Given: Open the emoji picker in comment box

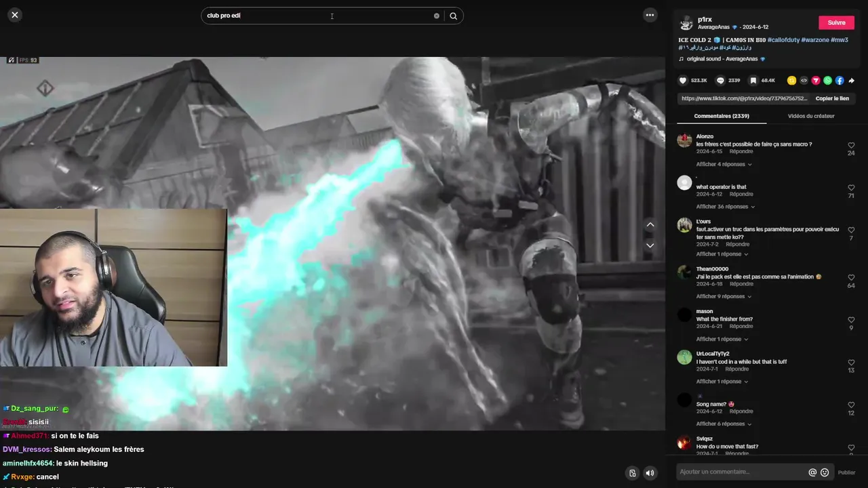Looking at the screenshot, I should (825, 472).
